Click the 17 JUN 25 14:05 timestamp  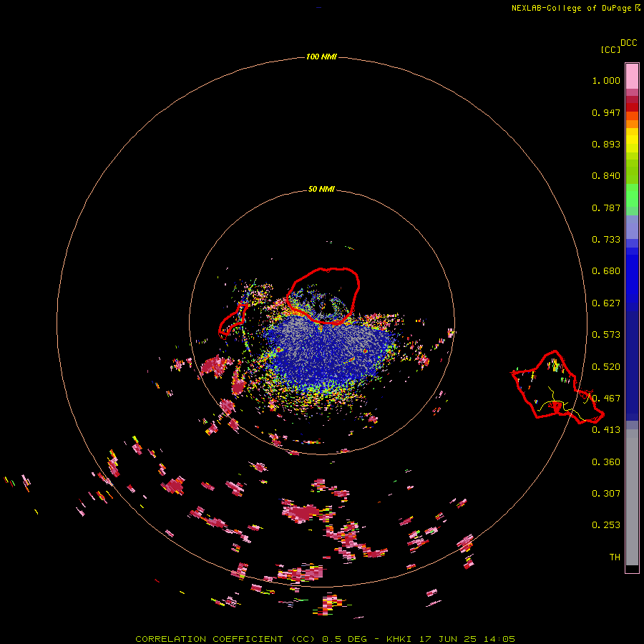pos(467,639)
